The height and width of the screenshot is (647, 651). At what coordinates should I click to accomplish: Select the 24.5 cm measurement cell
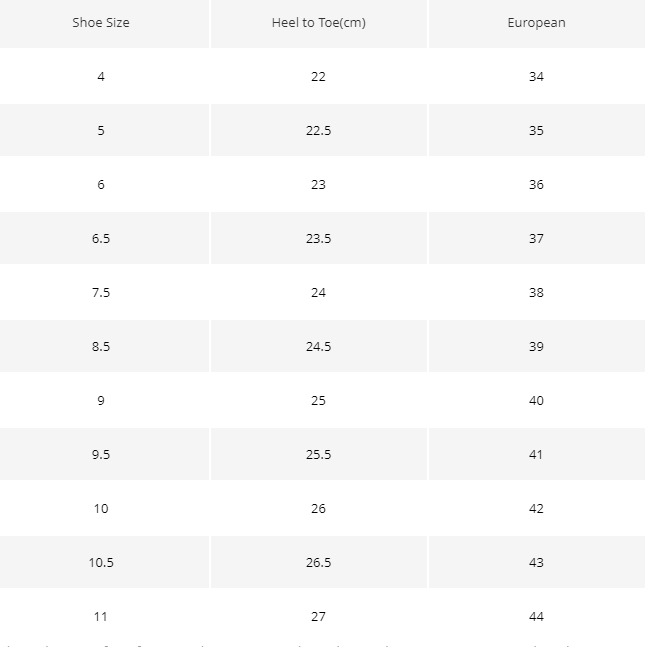[319, 346]
